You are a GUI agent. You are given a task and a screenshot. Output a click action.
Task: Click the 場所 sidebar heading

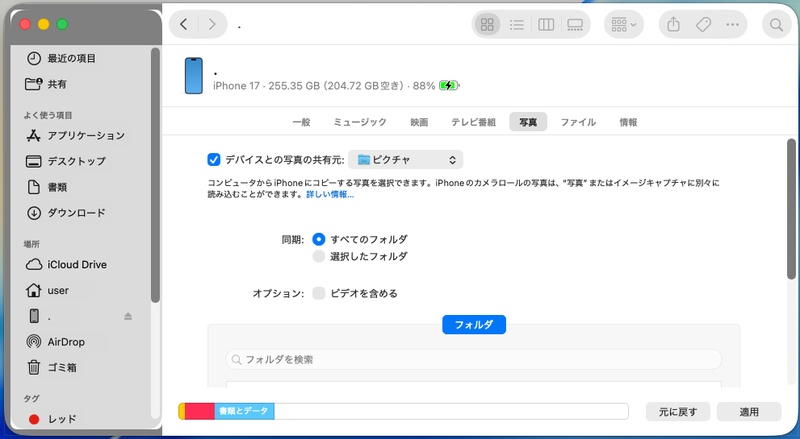(32, 244)
